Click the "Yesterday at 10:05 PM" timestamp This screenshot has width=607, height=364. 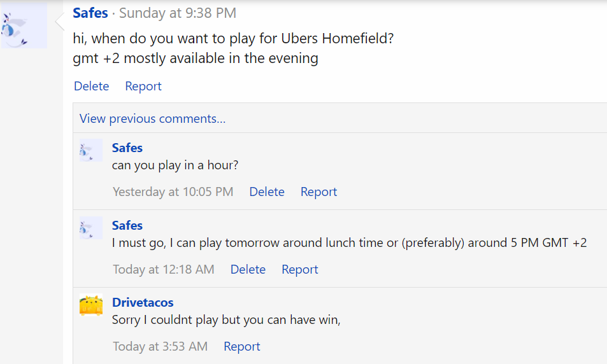173,192
